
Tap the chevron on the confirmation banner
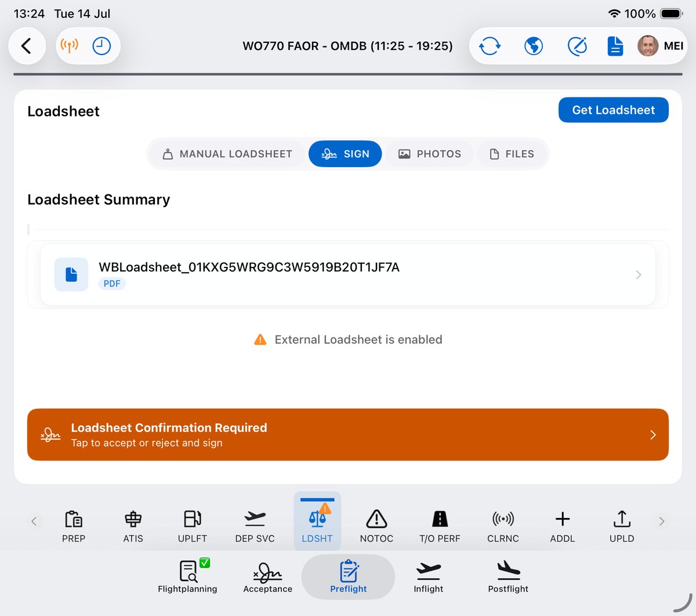tap(653, 434)
